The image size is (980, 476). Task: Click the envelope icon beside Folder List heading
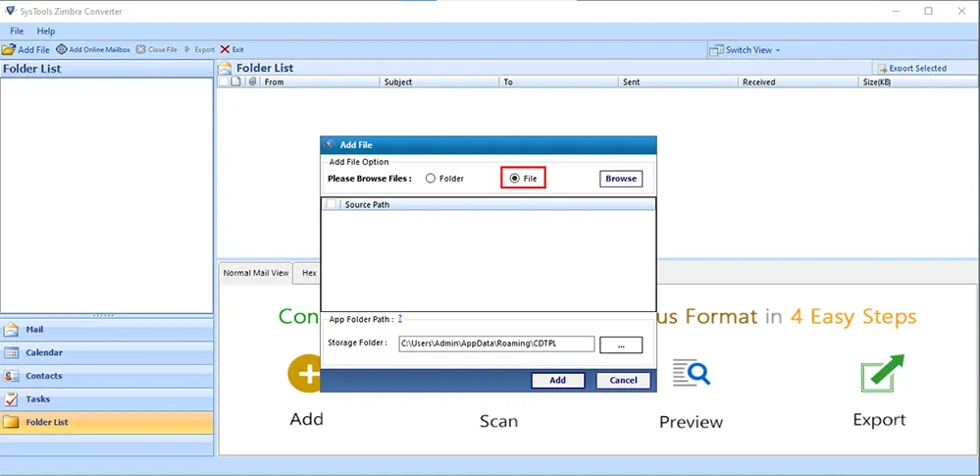tap(225, 68)
